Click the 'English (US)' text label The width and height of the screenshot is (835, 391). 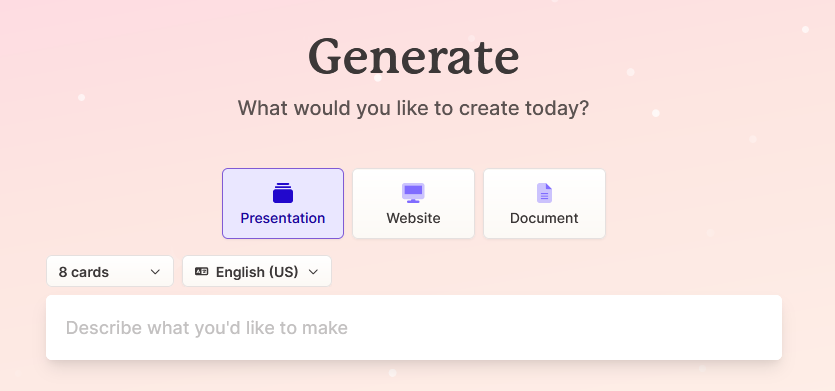257,272
